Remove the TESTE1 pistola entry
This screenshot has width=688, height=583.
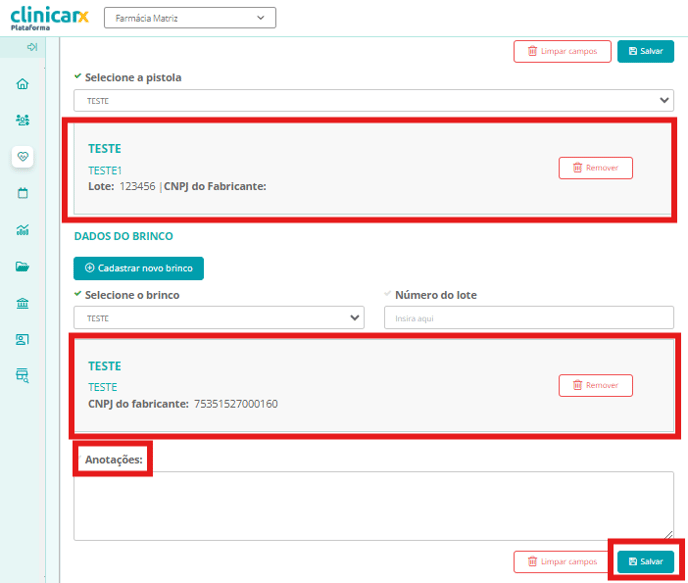pos(595,168)
